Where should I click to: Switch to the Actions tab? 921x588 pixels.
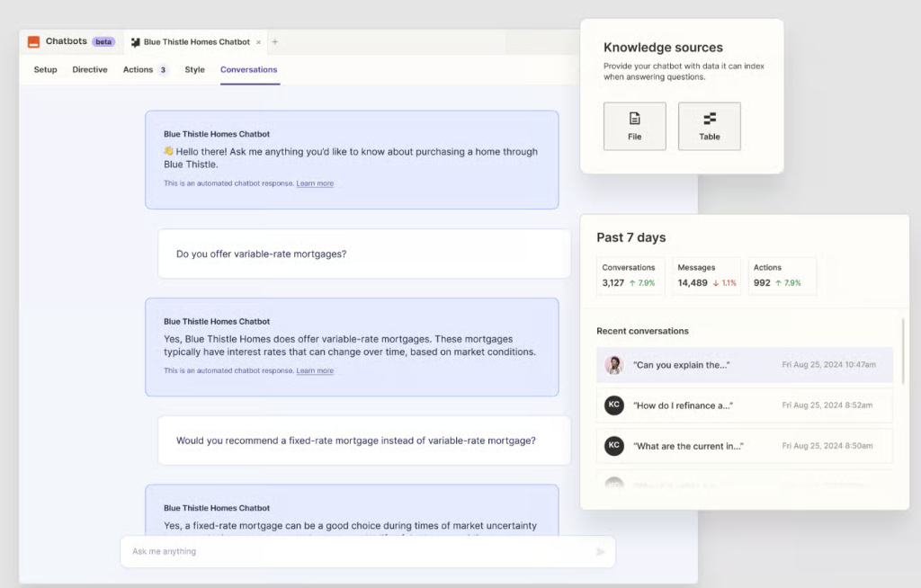point(139,69)
